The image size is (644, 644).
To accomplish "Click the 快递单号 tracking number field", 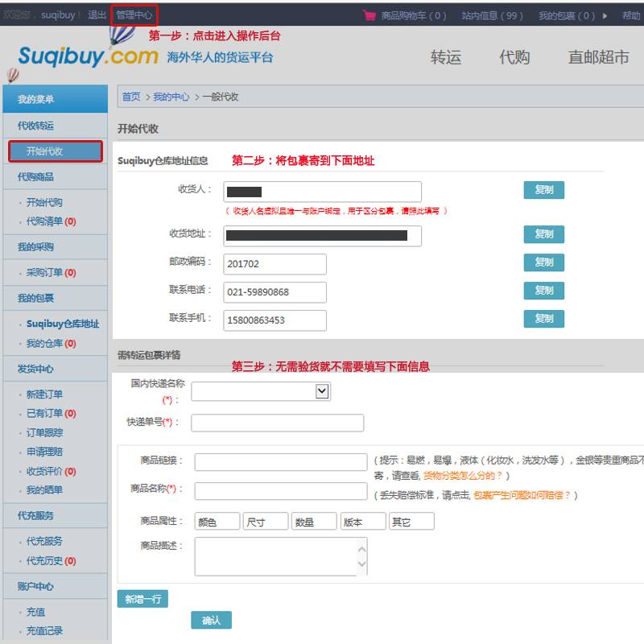I will click(277, 423).
